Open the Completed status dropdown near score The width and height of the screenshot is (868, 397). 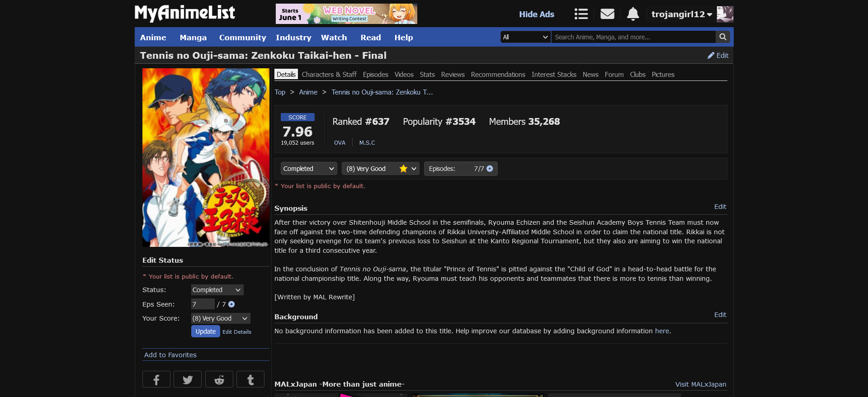pos(309,169)
